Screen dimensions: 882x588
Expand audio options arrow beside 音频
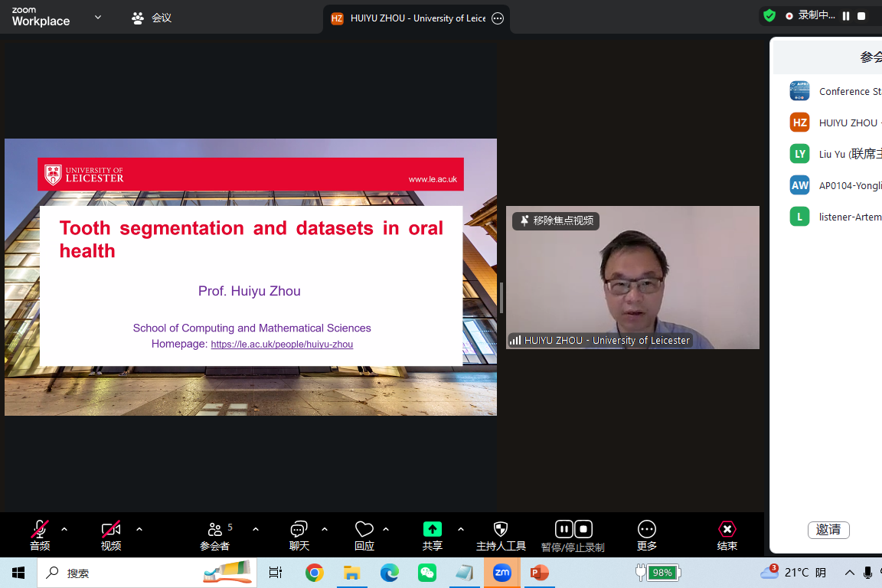64,529
